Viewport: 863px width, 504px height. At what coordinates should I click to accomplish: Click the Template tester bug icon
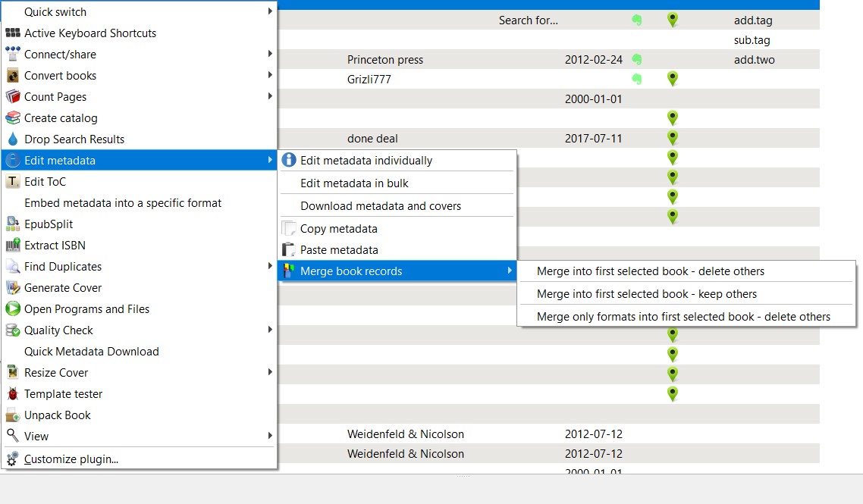click(12, 394)
